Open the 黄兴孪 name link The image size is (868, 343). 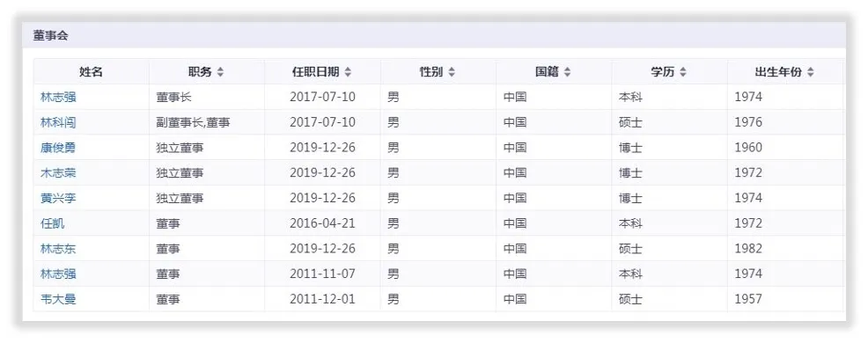tap(58, 198)
